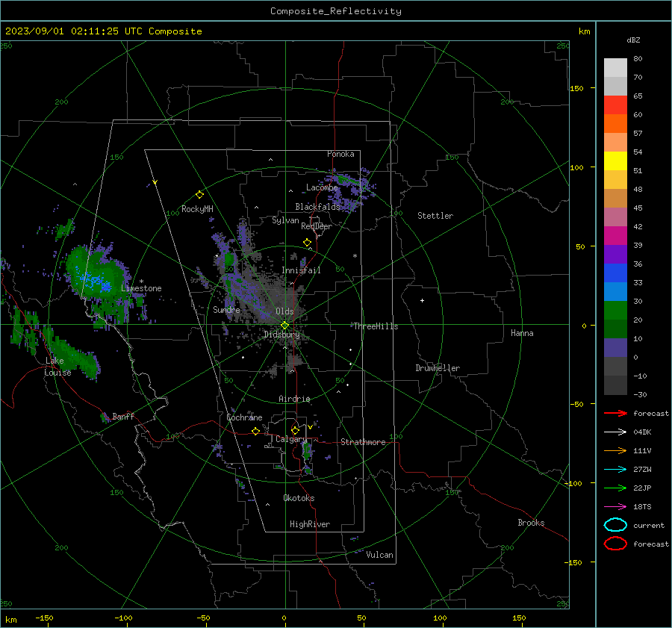Click the Sundre map label
This screenshot has height=628, width=672.
[x=226, y=309]
